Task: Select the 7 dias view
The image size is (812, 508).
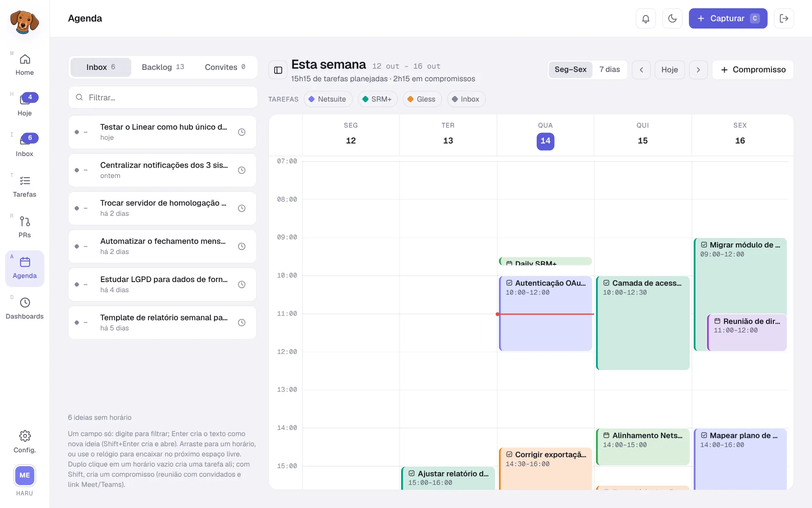Action: click(609, 69)
